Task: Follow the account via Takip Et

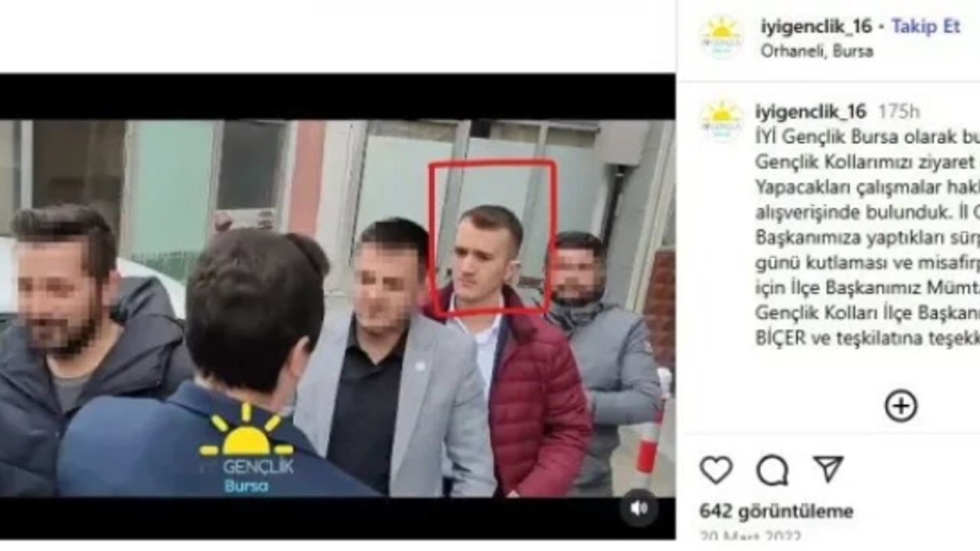Action: click(x=926, y=26)
